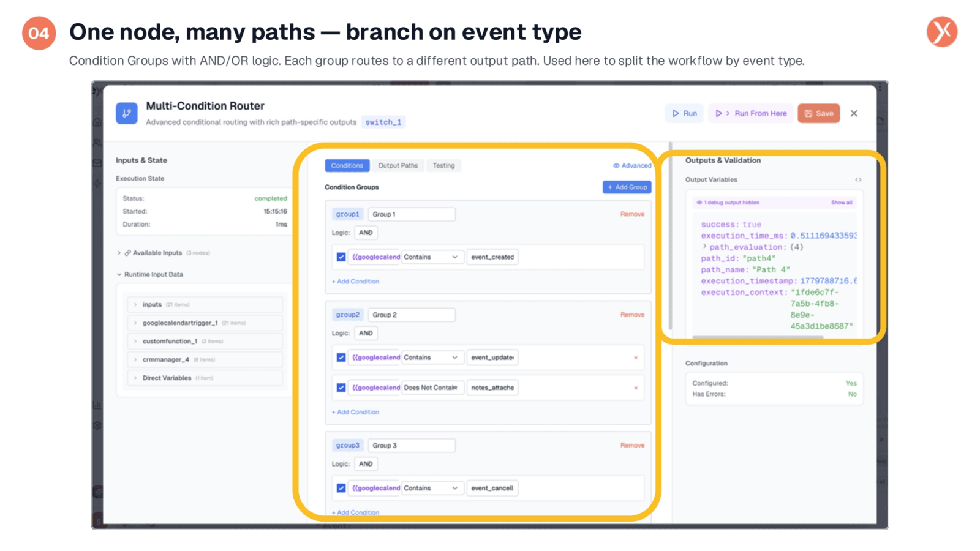The image size is (980, 551).
Task: Click the Add Group button
Action: (x=627, y=187)
